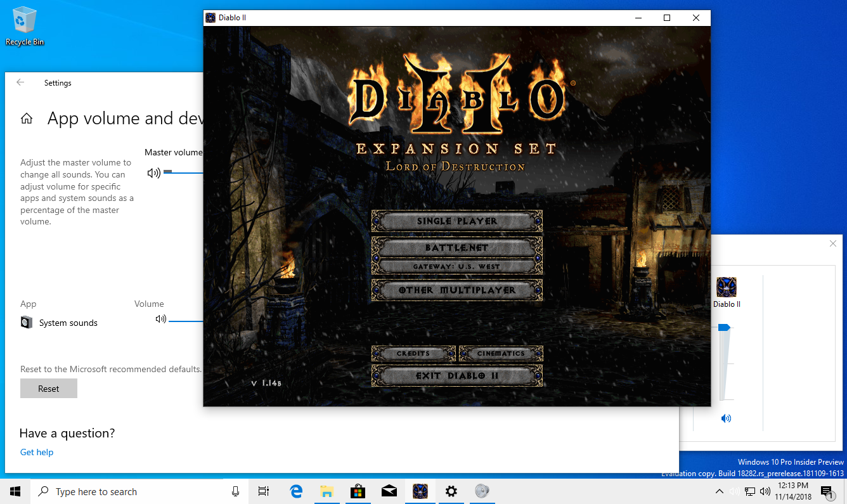
Task: Open Other Multiplayer menu
Action: [457, 290]
